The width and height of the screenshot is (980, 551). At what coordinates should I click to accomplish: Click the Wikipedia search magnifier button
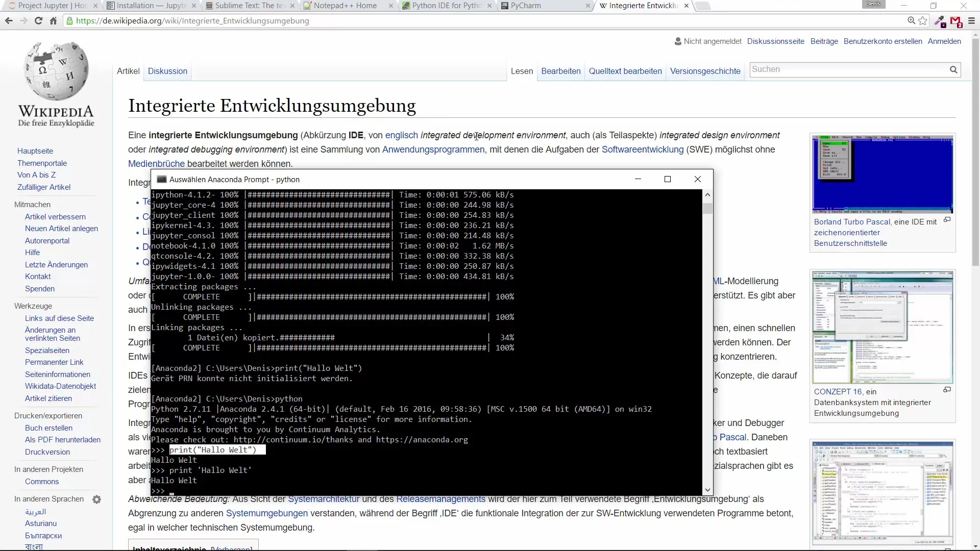953,70
